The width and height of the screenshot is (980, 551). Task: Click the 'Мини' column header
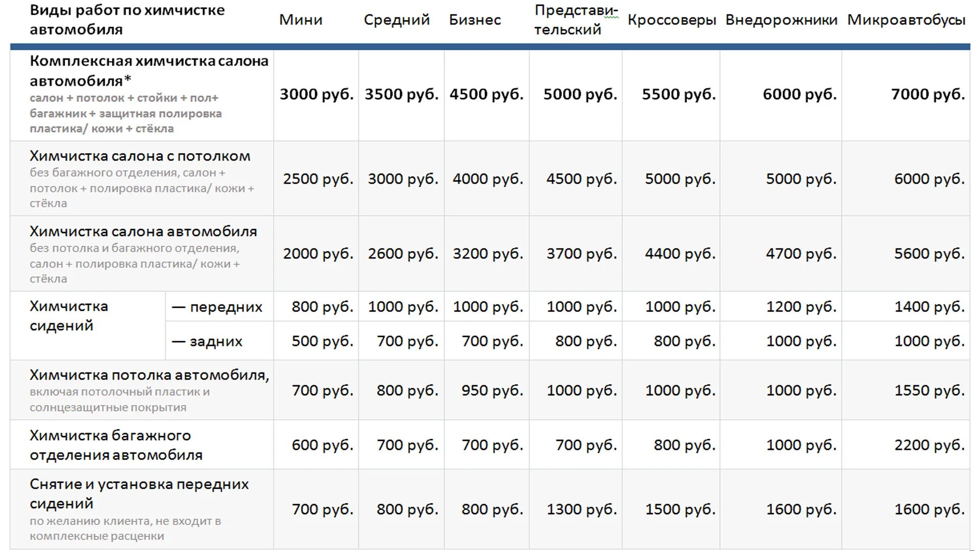[x=301, y=20]
